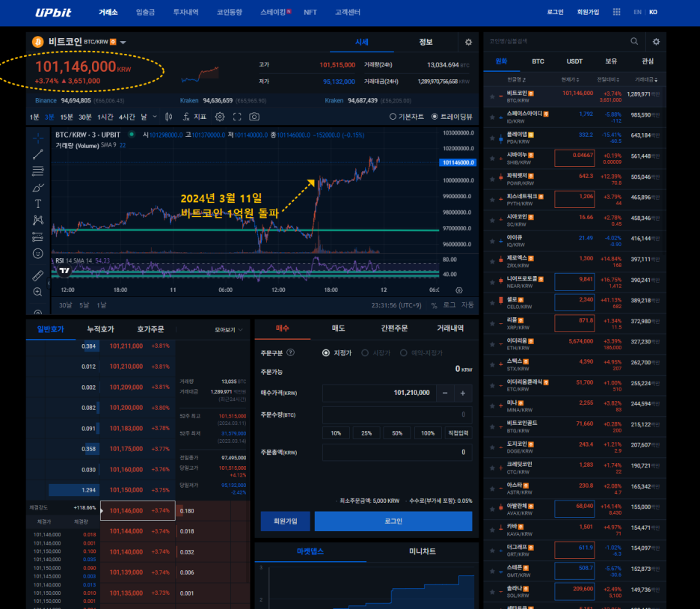Increase 매수가격 with plus button
700x609 pixels.
pos(463,394)
